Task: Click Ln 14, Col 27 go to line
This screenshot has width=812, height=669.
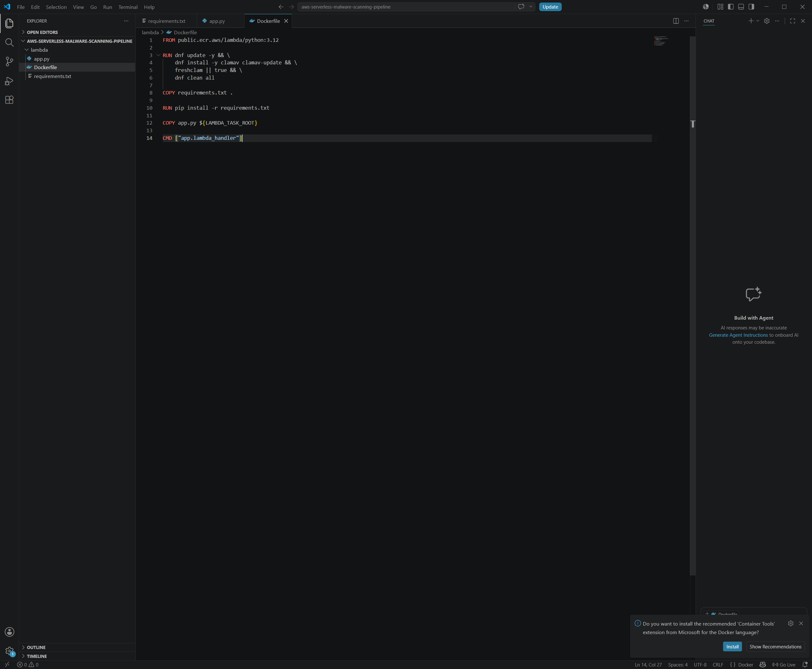Action: (x=648, y=665)
